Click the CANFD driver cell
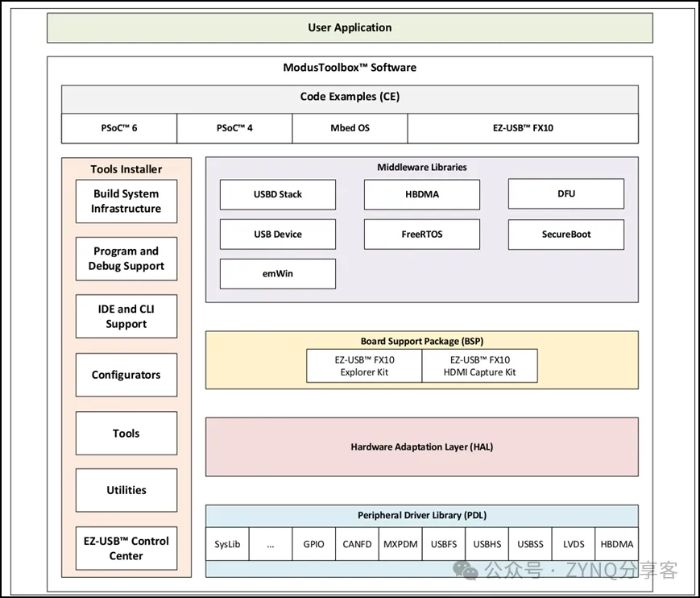This screenshot has width=700, height=598. coord(357,544)
